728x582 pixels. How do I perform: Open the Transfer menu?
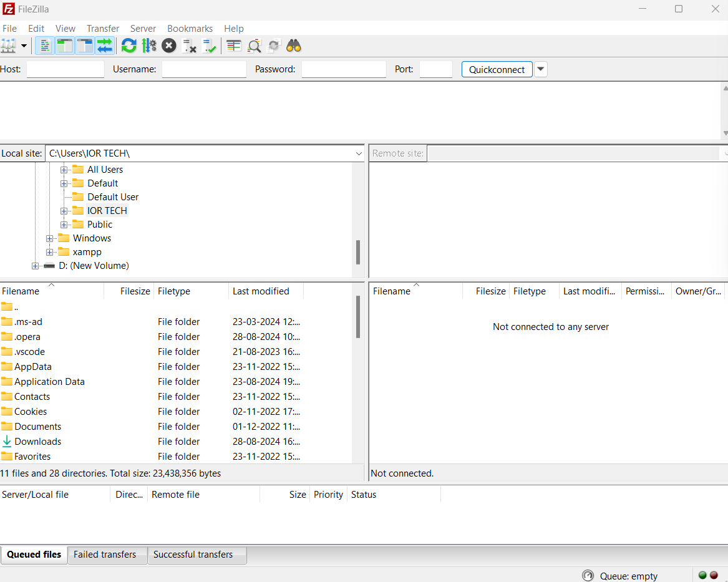click(x=103, y=28)
